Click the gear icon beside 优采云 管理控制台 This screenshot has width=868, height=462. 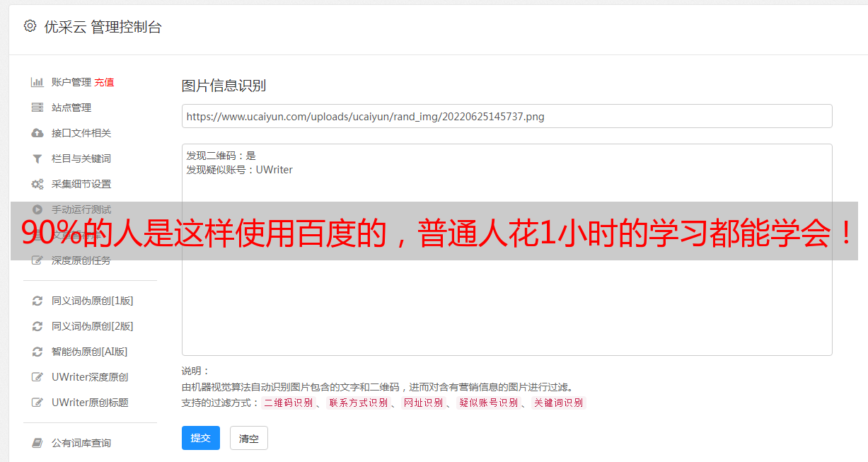(x=30, y=26)
